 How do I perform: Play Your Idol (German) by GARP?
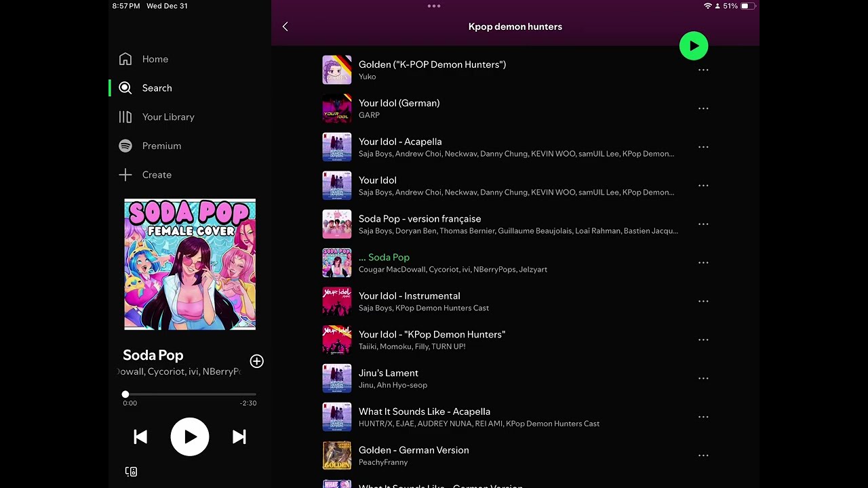pos(515,108)
